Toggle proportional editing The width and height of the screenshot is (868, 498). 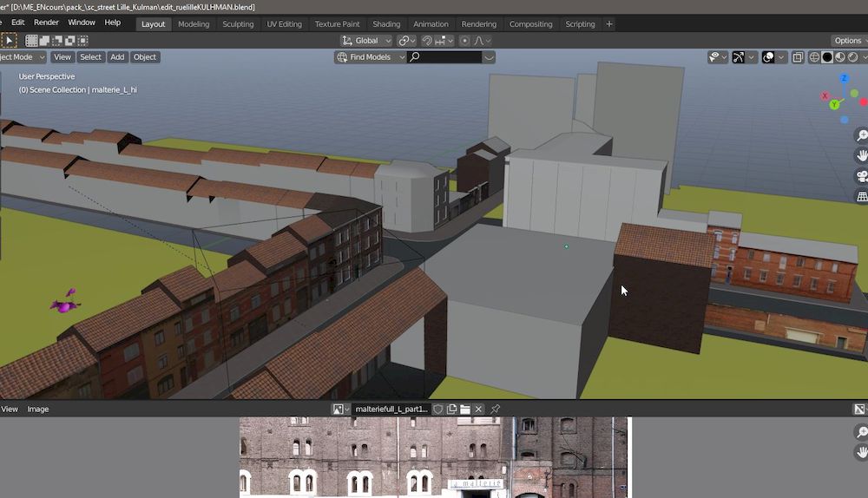(x=465, y=41)
